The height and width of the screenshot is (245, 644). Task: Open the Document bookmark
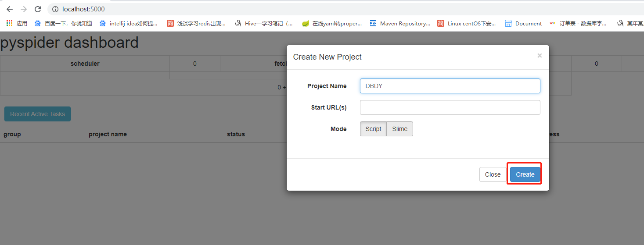point(523,24)
